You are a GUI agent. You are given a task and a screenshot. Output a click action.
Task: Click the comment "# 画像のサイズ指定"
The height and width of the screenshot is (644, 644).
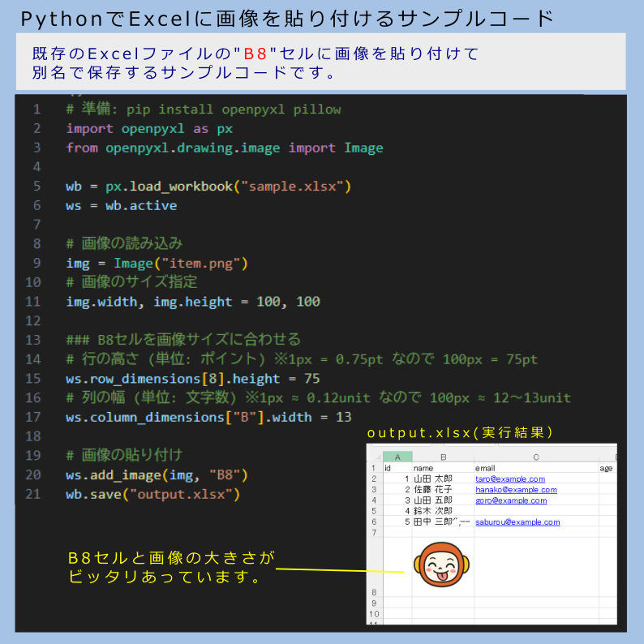click(131, 281)
